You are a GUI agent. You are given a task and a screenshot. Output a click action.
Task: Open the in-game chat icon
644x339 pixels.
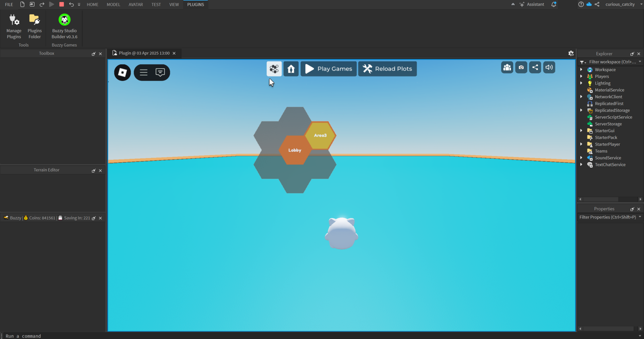(160, 73)
